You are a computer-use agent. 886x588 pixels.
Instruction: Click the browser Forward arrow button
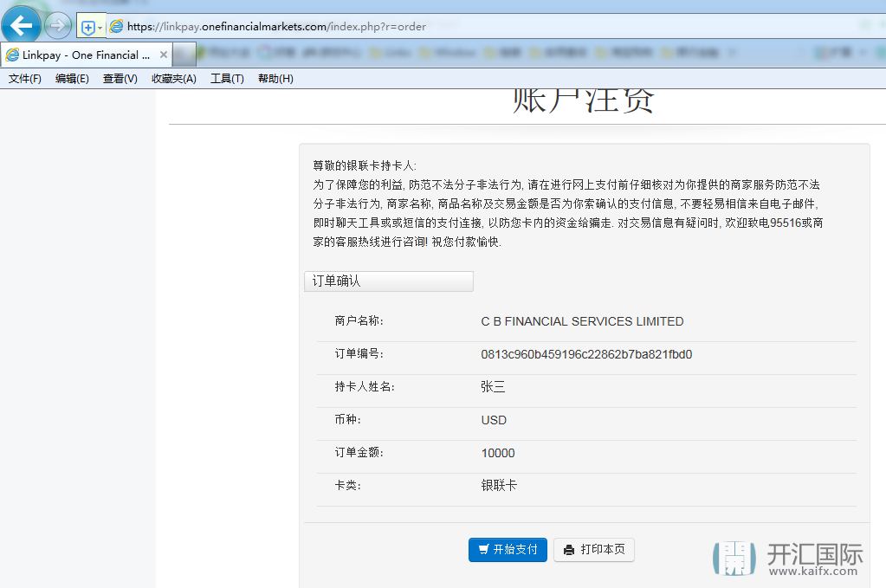point(58,26)
